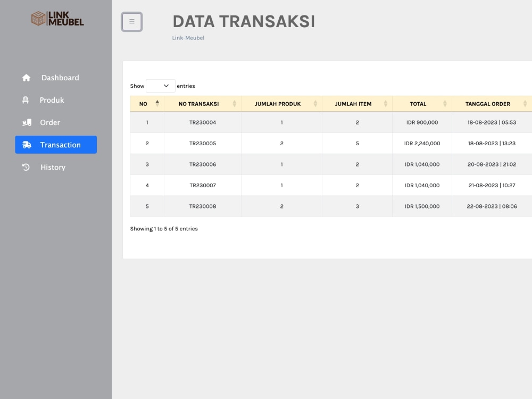This screenshot has height=399, width=532.
Task: Click jumlah item 5 in TR230005 row
Action: pos(358,144)
